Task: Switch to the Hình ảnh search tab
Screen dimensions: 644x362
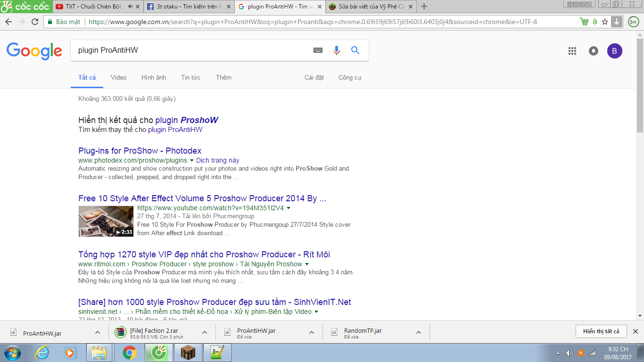Action: click(x=154, y=77)
